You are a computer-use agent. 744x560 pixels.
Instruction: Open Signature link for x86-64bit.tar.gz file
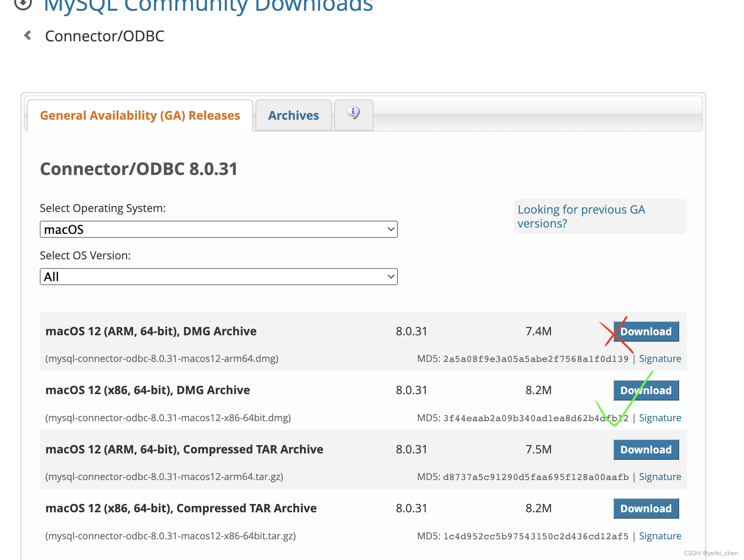pos(660,536)
